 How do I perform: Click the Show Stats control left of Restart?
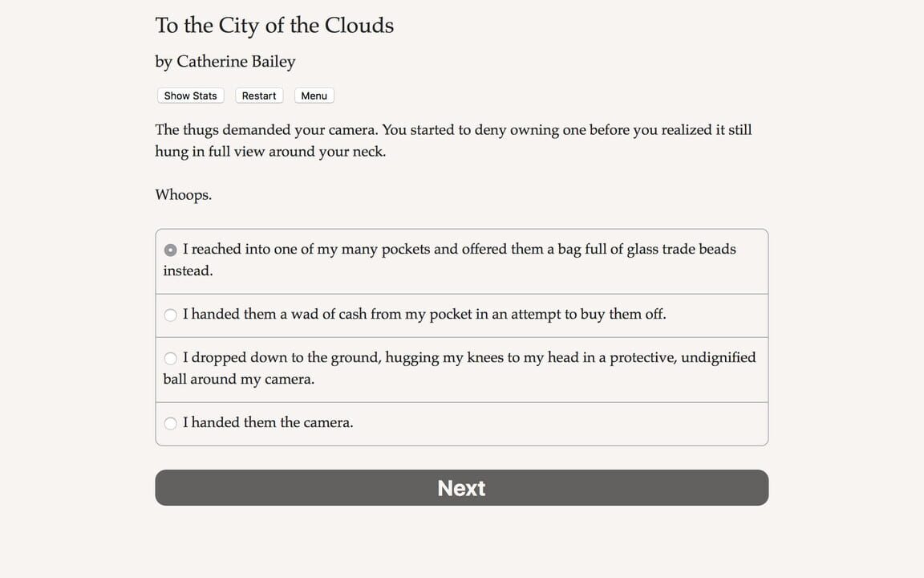coord(190,96)
